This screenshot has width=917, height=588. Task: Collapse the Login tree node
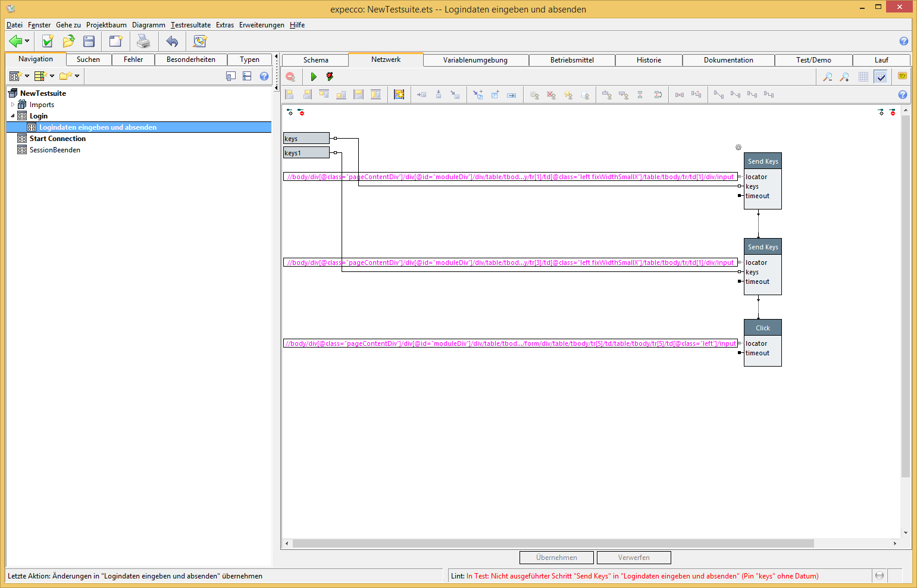[12, 116]
